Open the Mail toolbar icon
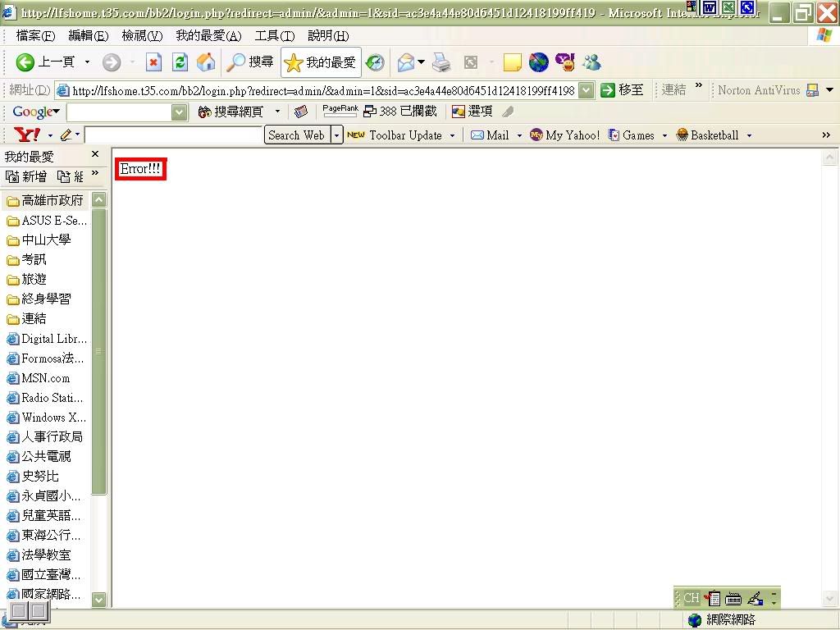The image size is (840, 630). click(x=406, y=62)
